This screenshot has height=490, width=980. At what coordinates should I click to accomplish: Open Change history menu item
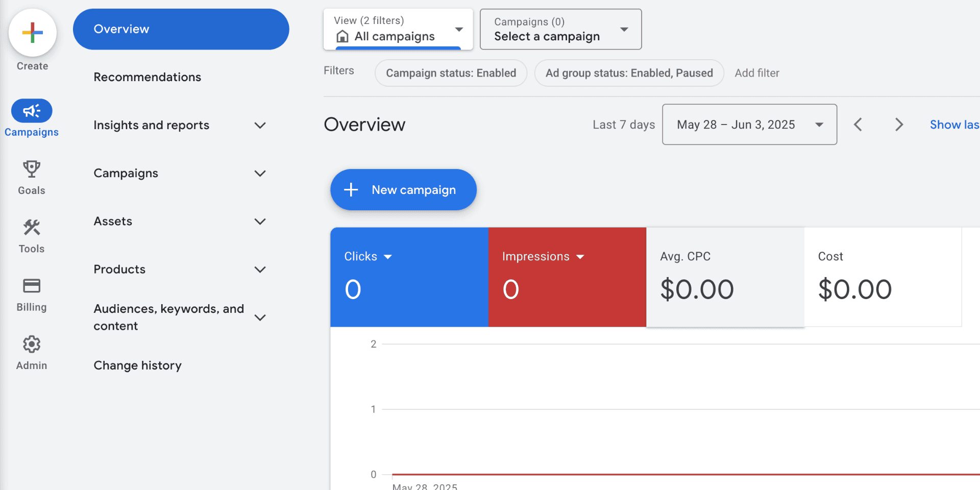click(x=137, y=365)
